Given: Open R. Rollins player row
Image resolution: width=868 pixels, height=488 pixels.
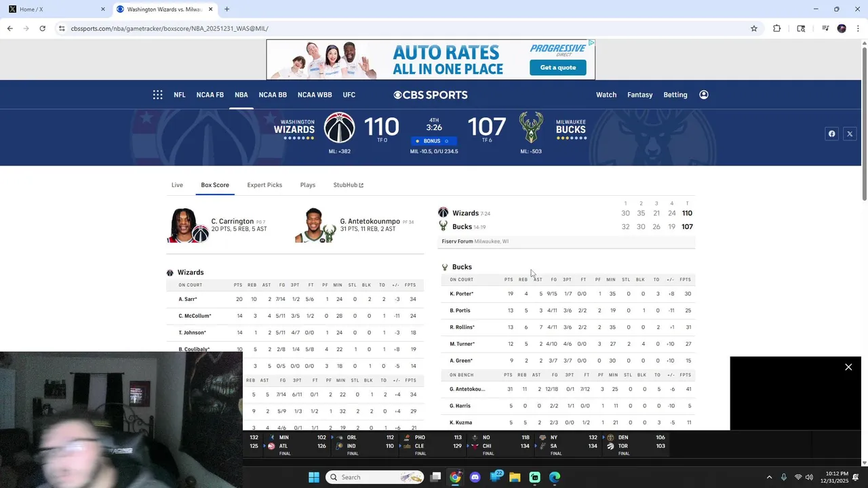Looking at the screenshot, I should [566, 327].
